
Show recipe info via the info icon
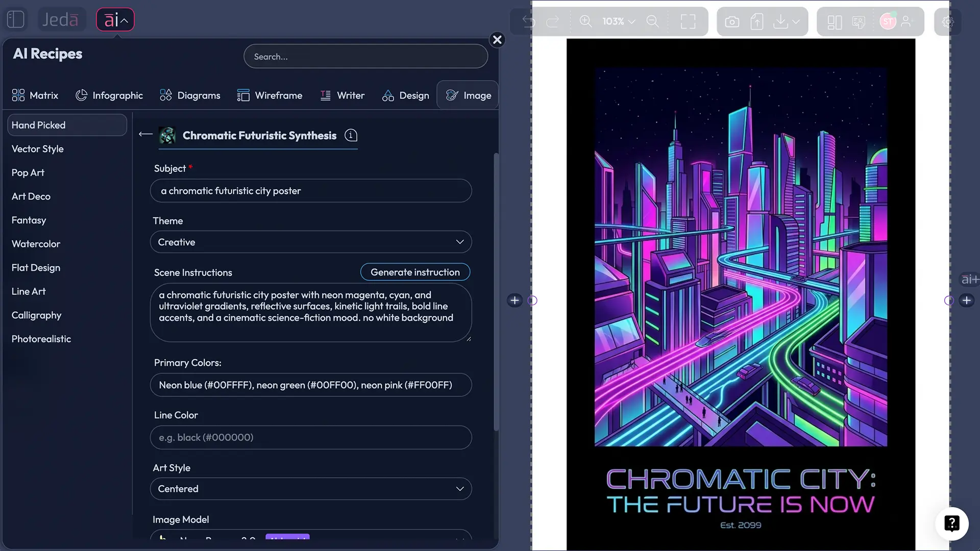[x=351, y=135]
